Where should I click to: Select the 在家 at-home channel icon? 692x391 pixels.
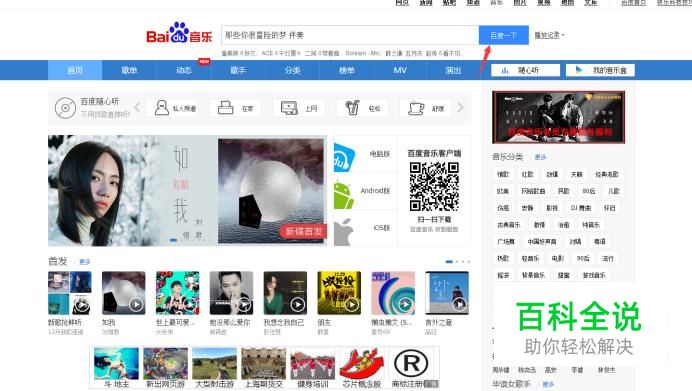pyautogui.click(x=226, y=108)
